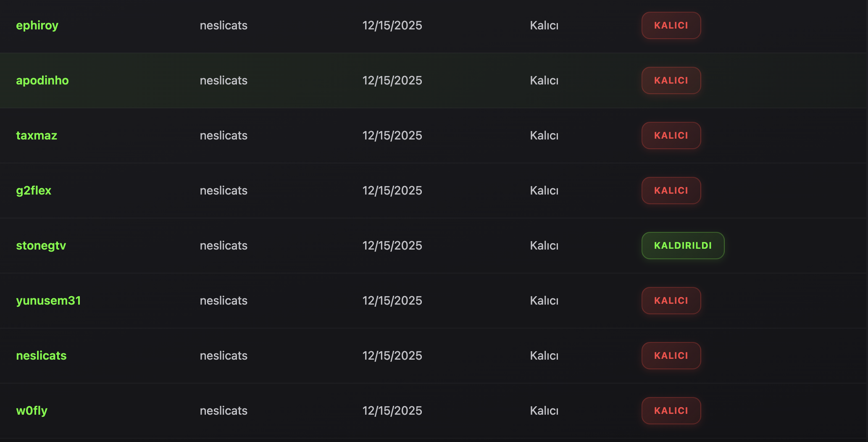Select the KALICI badge for yunusem31
The width and height of the screenshot is (868, 442).
(x=671, y=300)
